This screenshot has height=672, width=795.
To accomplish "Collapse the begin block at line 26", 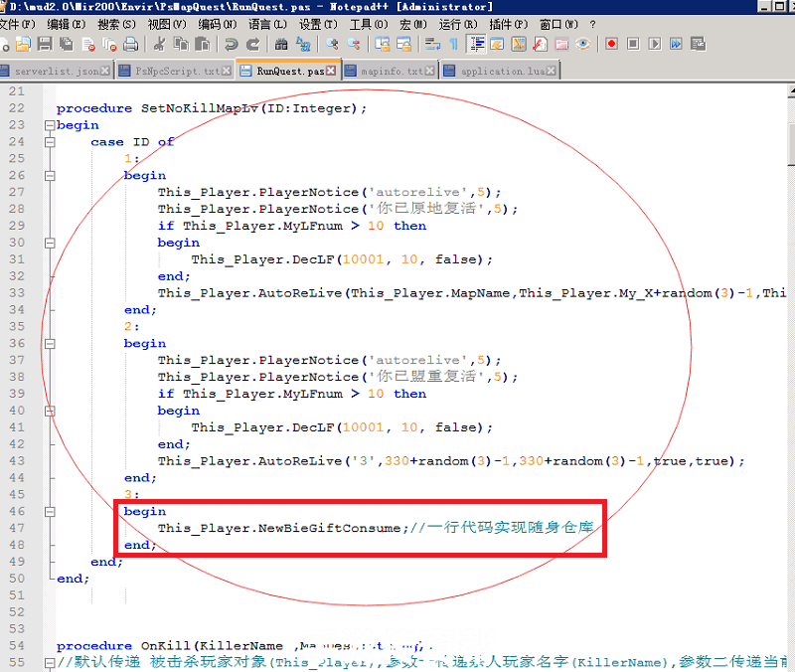I will coord(50,176).
